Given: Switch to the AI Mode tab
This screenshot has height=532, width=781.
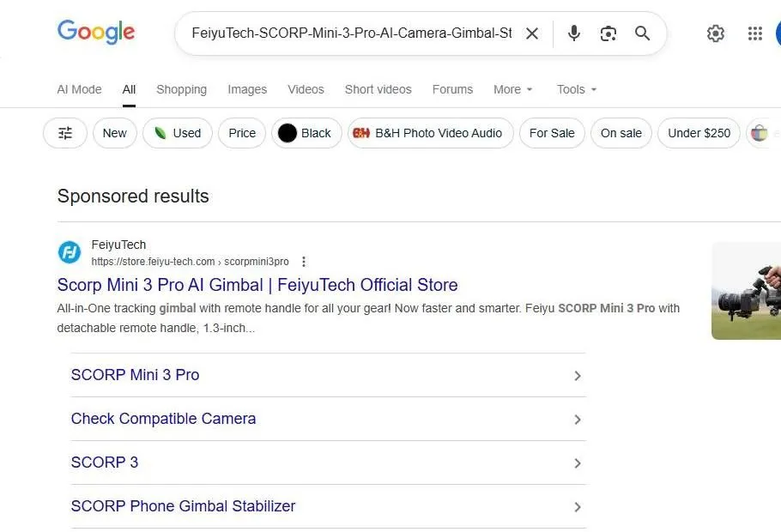Looking at the screenshot, I should point(79,89).
